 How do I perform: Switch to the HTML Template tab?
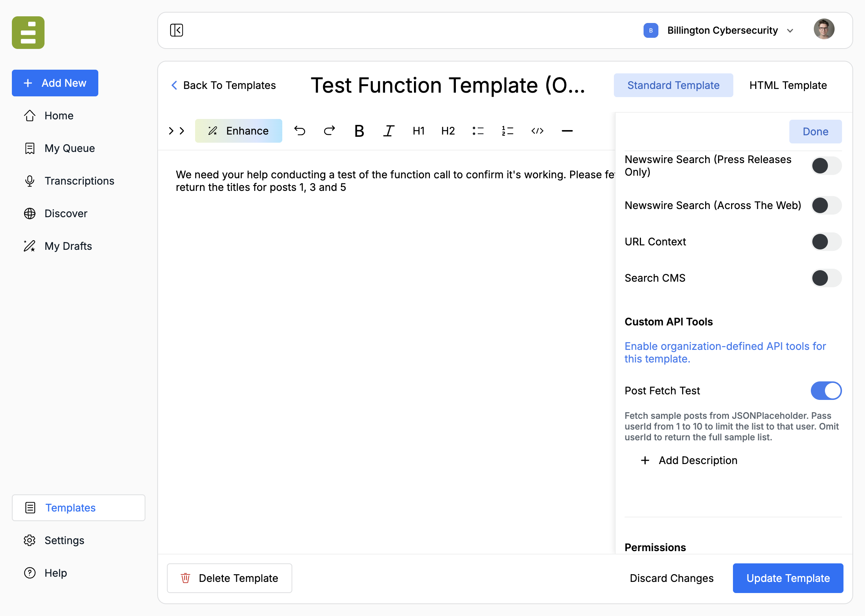click(788, 85)
